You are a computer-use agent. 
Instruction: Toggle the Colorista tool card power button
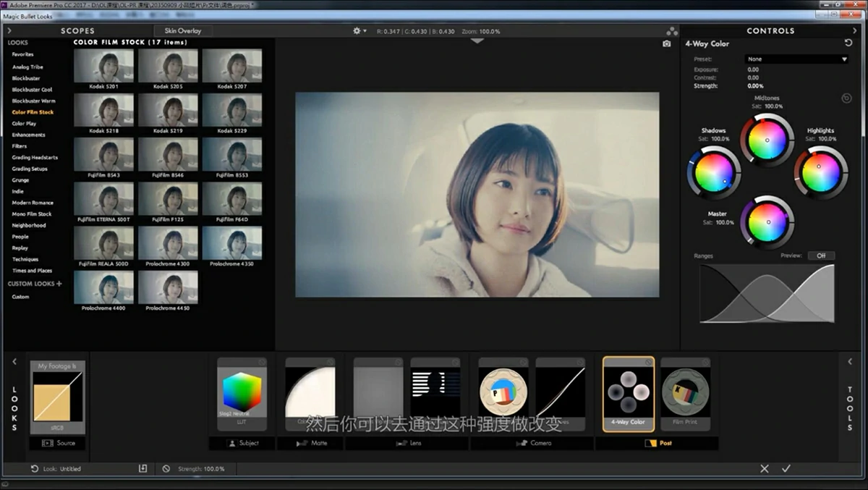click(x=330, y=362)
